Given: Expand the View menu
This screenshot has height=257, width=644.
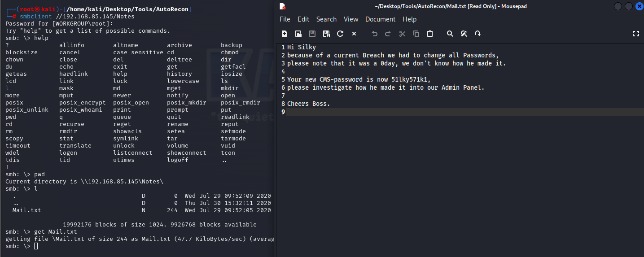Looking at the screenshot, I should [351, 19].
